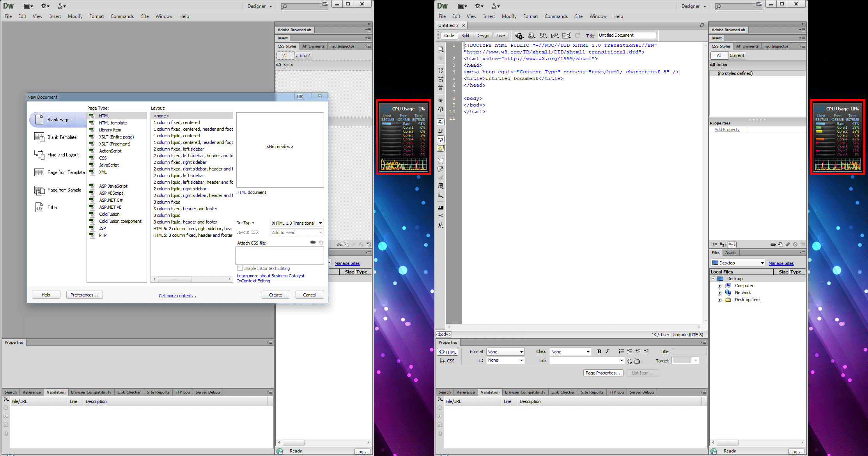Image resolution: width=868 pixels, height=456 pixels.
Task: Select Current mode in right window's CSS Styles
Action: (737, 55)
